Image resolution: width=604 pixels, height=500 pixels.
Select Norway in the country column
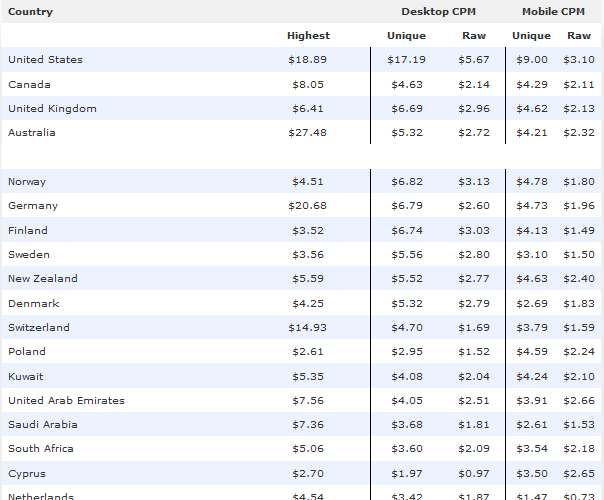(27, 182)
